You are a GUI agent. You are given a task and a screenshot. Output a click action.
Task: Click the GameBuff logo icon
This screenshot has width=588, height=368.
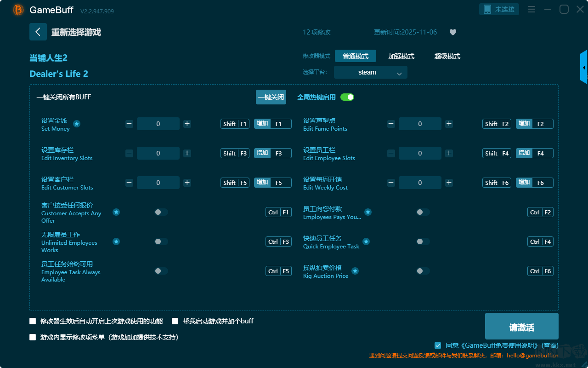pos(18,10)
